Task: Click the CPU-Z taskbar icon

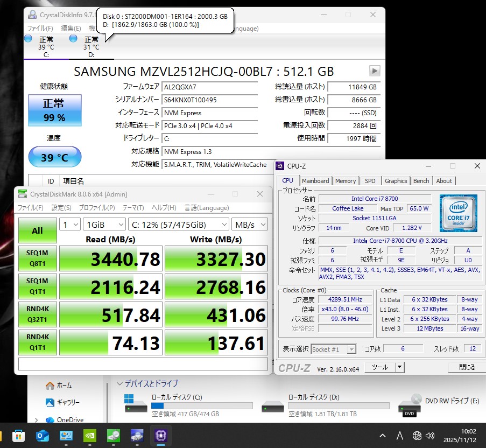Action: point(161,435)
